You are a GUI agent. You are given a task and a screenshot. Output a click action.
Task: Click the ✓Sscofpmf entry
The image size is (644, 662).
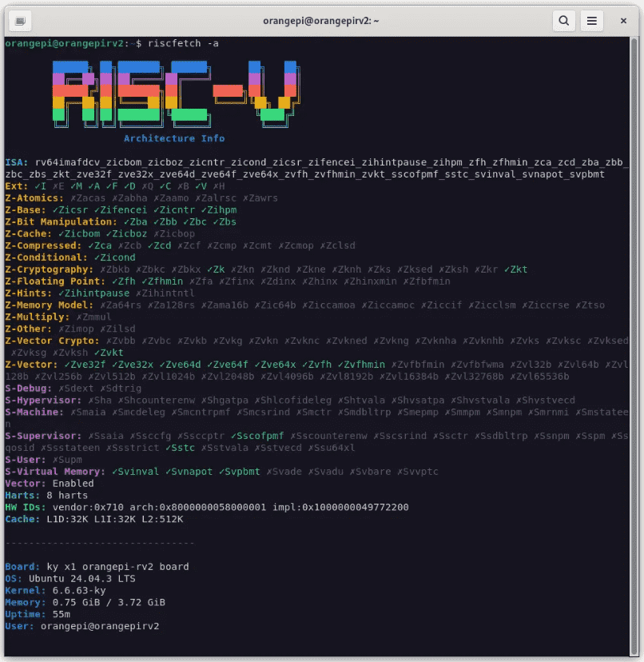pyautogui.click(x=257, y=436)
